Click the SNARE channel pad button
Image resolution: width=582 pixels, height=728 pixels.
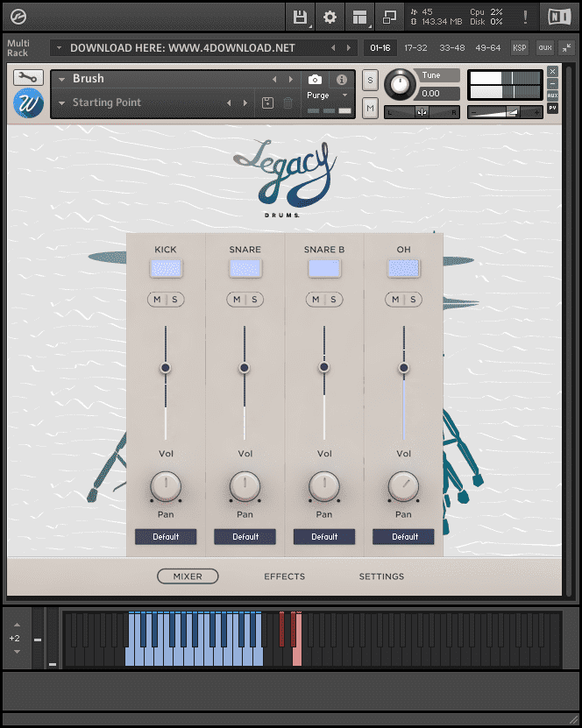coord(245,268)
